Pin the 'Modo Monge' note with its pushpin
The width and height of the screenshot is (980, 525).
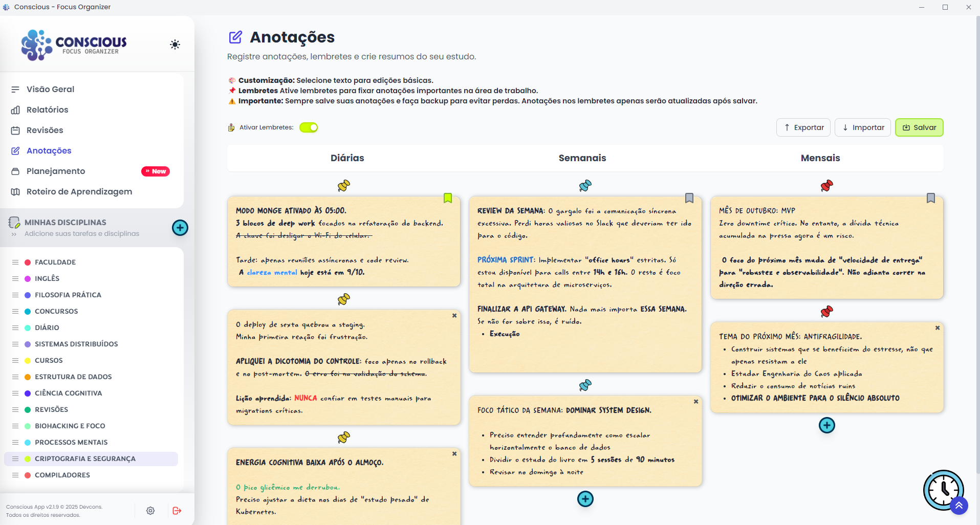[344, 186]
